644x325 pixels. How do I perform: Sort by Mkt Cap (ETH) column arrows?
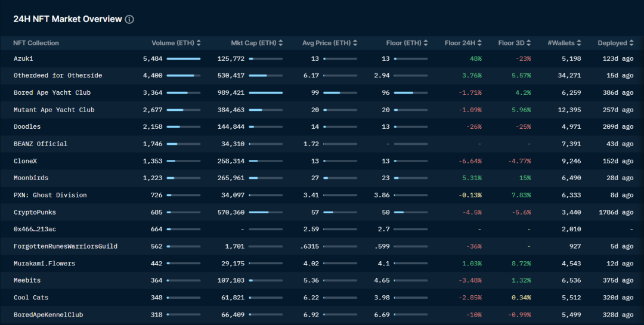[x=280, y=43]
